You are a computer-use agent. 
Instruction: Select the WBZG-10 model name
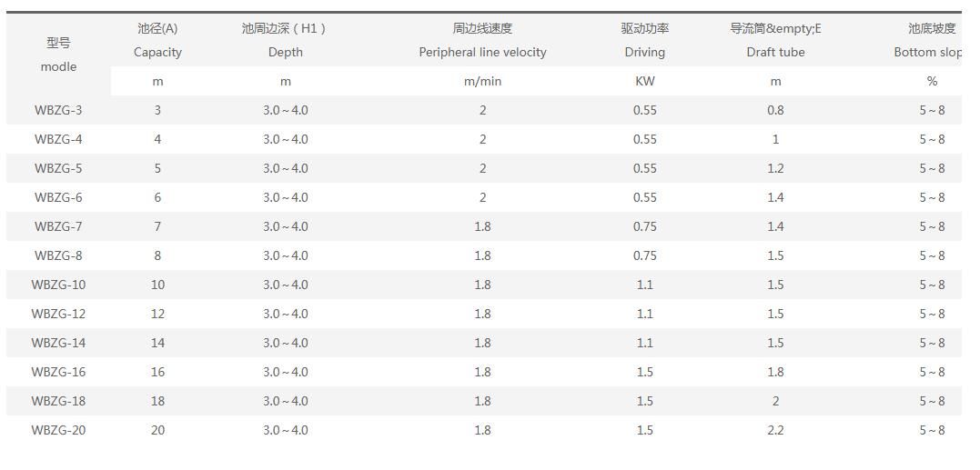(x=58, y=285)
